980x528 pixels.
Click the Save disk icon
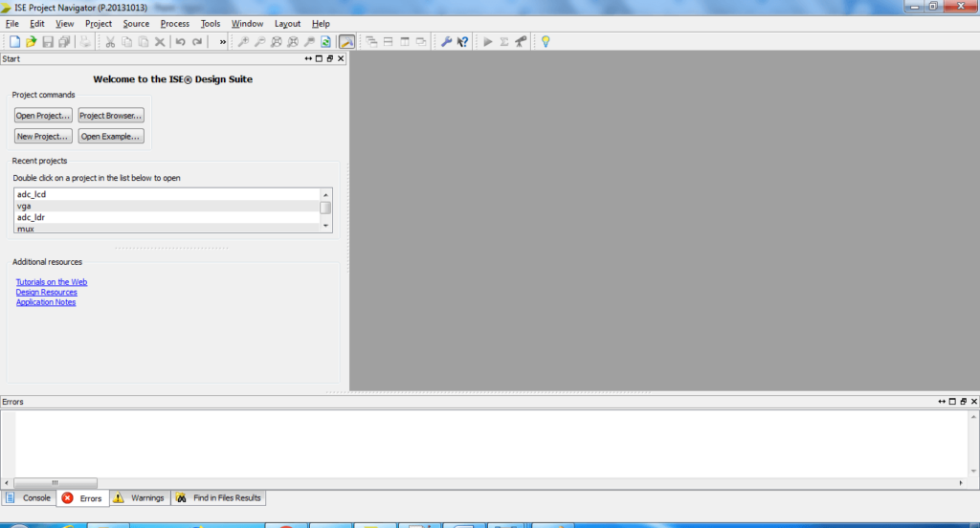tap(48, 42)
